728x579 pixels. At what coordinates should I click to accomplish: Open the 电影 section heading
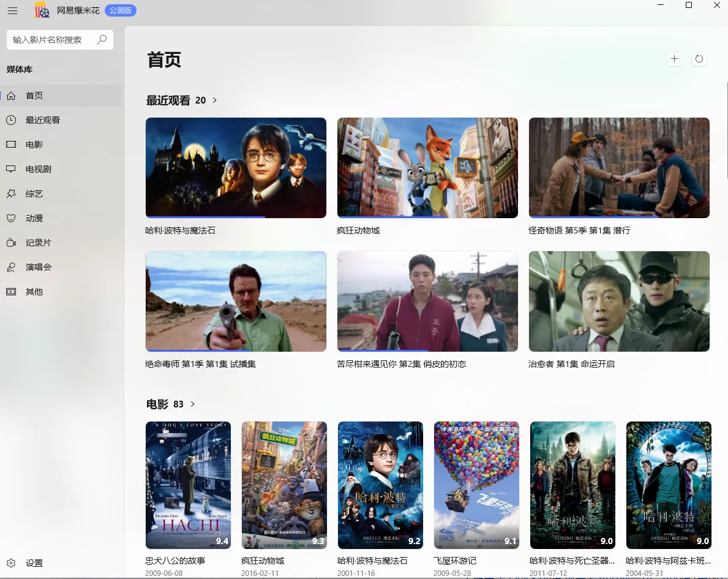tap(157, 404)
